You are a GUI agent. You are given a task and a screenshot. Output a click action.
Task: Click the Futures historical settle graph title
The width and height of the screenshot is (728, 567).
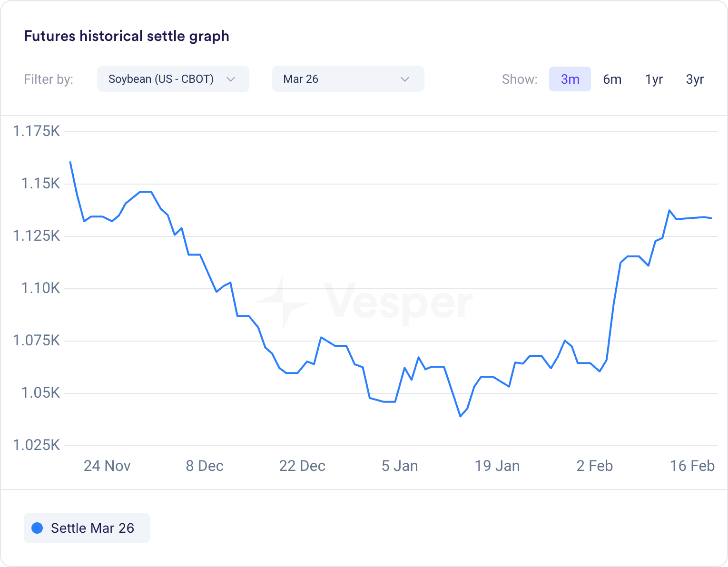[x=127, y=36]
